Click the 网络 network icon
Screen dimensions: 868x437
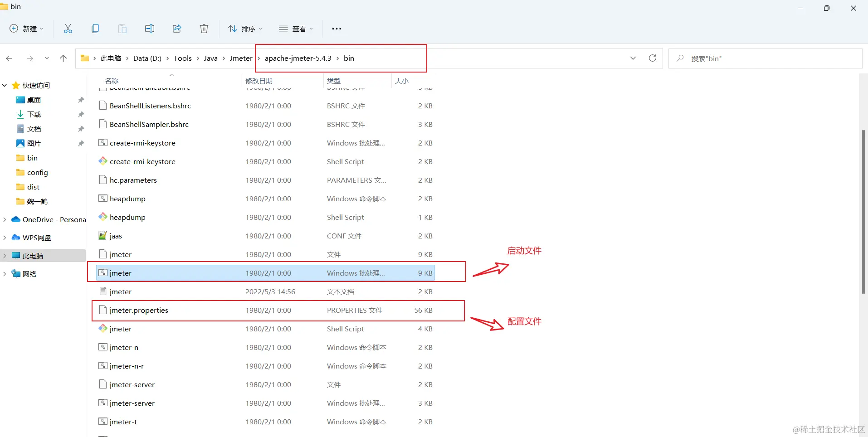[x=16, y=274]
